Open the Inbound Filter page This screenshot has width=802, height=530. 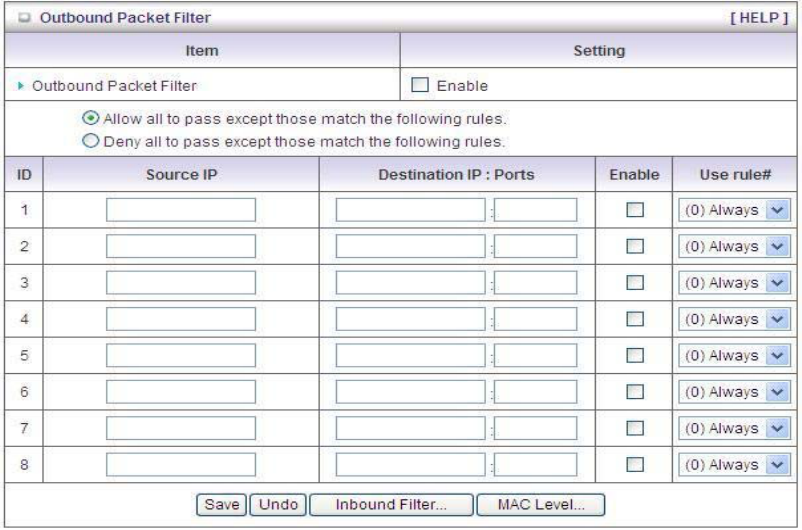pos(390,503)
